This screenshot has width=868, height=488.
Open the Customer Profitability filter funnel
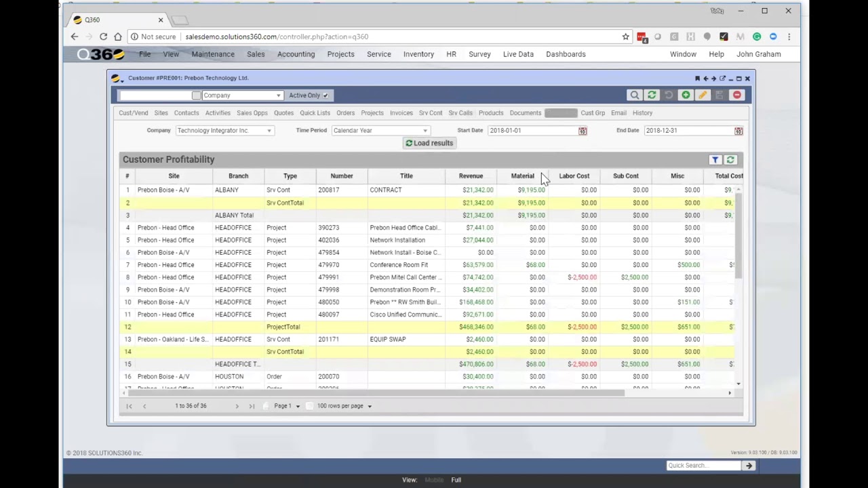coord(715,160)
